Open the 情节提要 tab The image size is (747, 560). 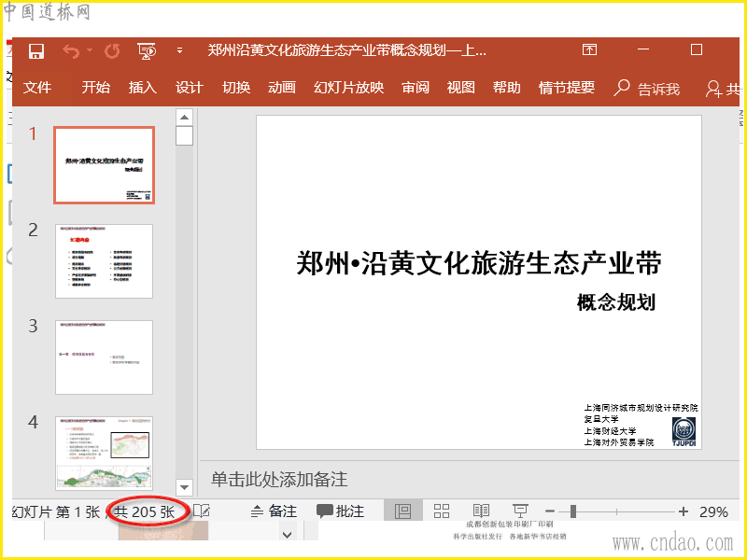click(567, 88)
